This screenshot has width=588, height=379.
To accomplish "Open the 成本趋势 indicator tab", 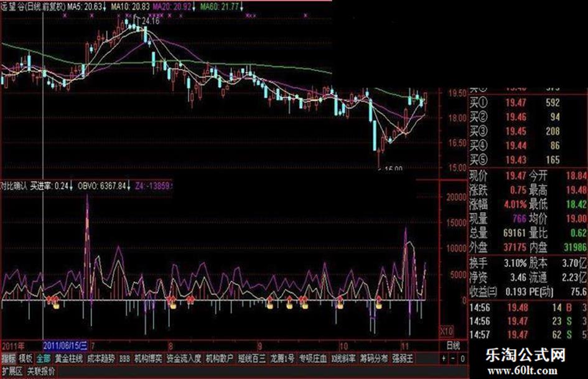I will [x=101, y=358].
